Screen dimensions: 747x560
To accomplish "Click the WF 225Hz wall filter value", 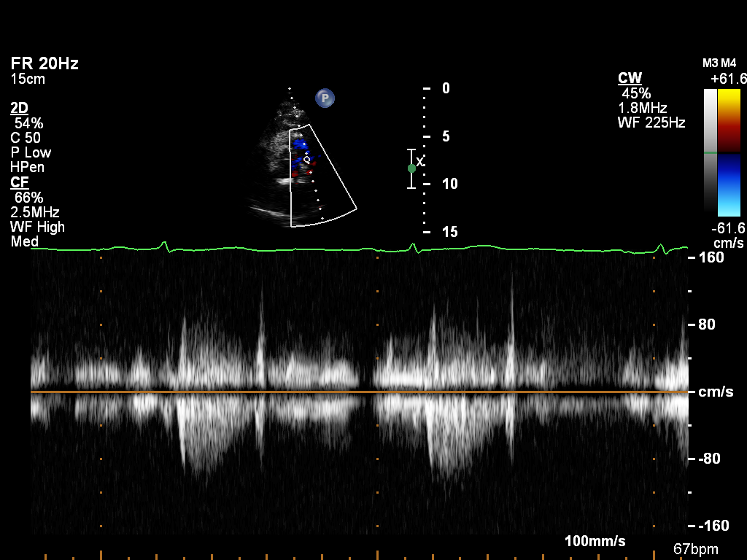I will [651, 122].
